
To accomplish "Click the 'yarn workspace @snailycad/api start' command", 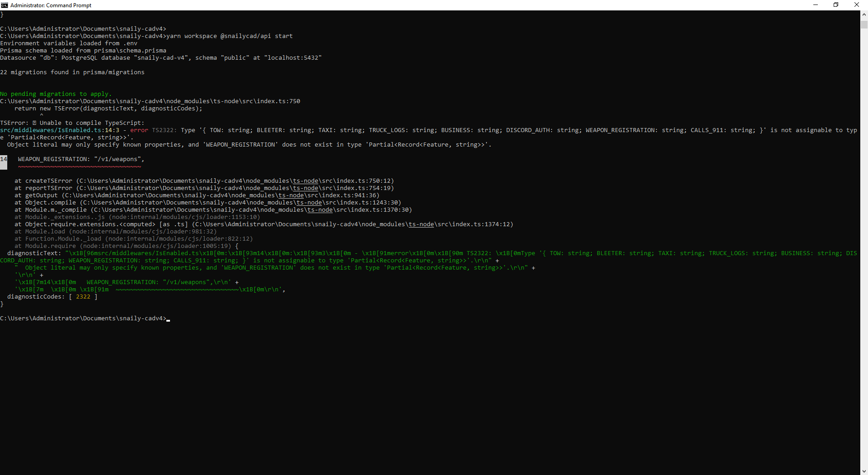I will click(230, 36).
